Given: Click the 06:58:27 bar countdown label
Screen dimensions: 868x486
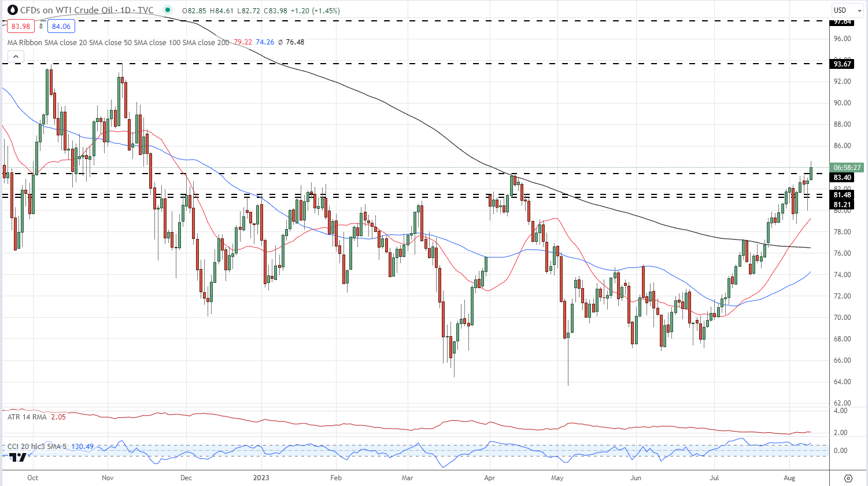Looking at the screenshot, I should pos(847,168).
